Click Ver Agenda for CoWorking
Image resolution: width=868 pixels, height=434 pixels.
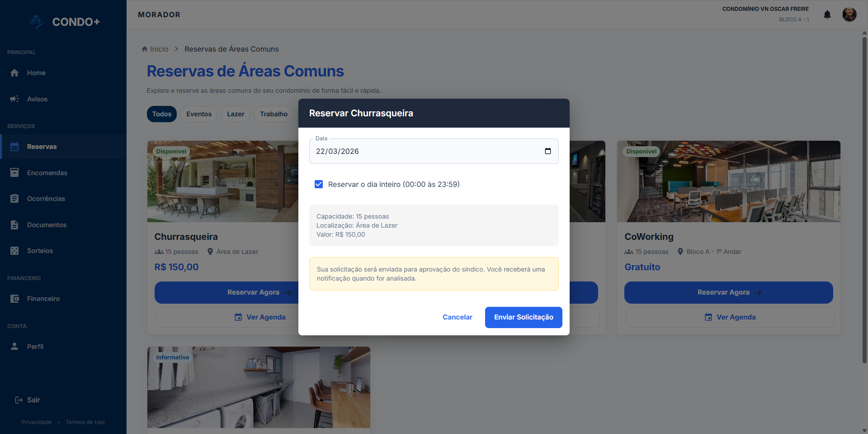(x=730, y=317)
